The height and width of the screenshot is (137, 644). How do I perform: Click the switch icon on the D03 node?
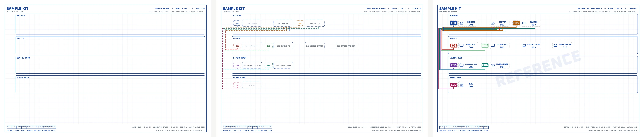524,23
